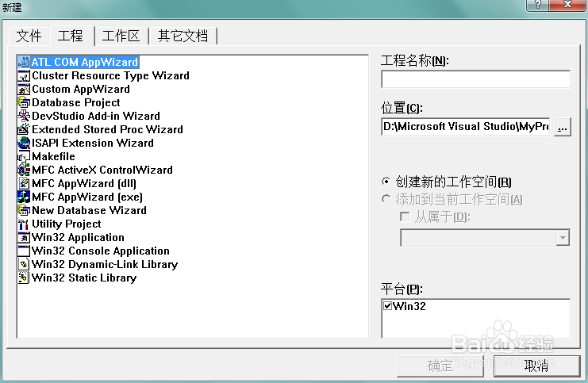Choose the Win32 Static Library icon
Screen dimensions: 588x383
pos(24,278)
